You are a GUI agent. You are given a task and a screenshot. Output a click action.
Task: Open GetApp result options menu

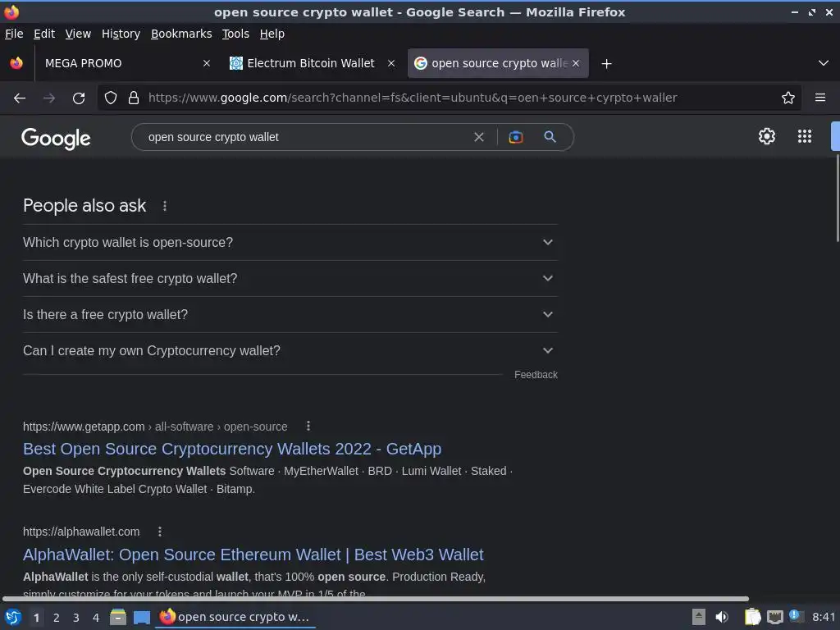pos(308,426)
